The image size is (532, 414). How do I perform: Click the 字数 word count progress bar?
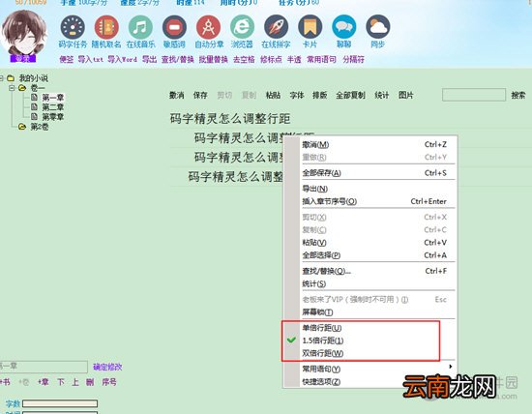60,403
